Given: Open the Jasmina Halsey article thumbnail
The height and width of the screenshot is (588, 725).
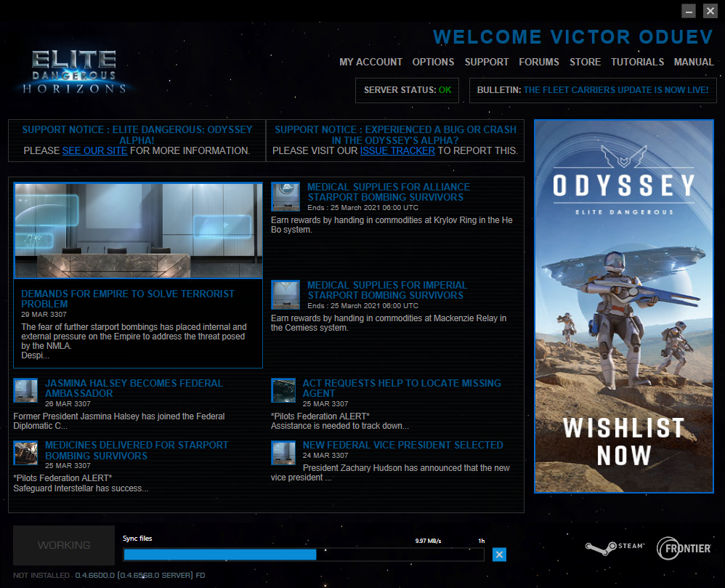Looking at the screenshot, I should coord(25,390).
